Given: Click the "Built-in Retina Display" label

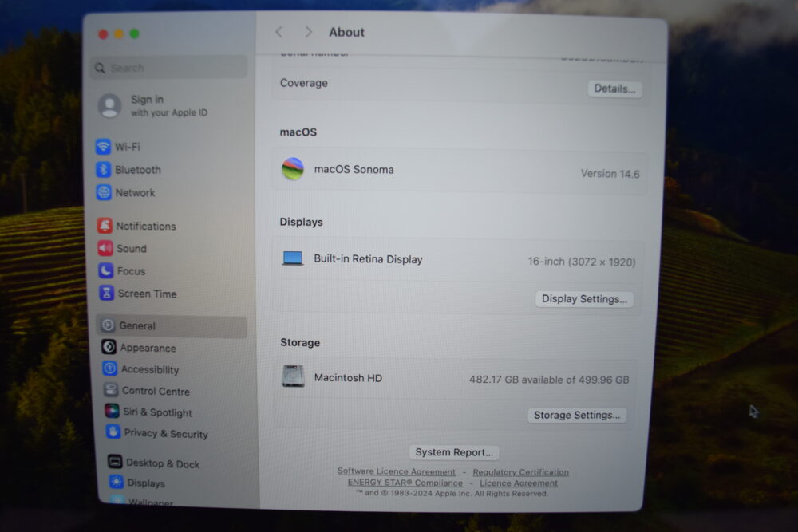Looking at the screenshot, I should coord(368,259).
